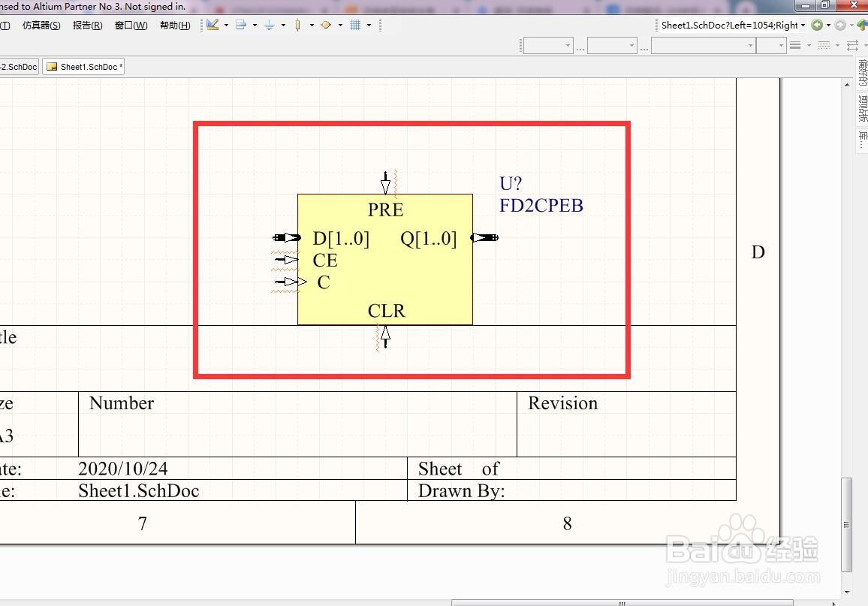Open the second side panel tab on right edge
Viewport: 868px width, 606px height.
click(863, 108)
